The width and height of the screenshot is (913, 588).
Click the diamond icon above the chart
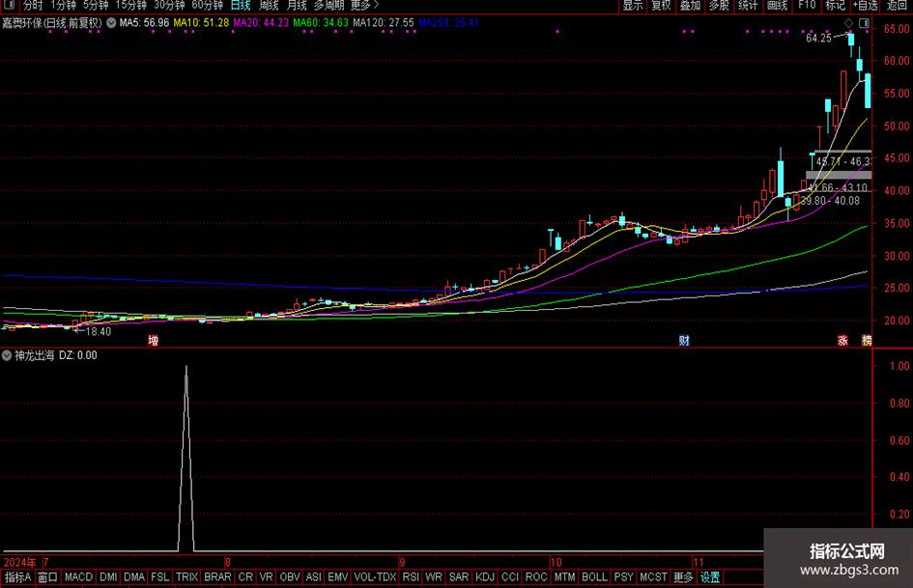849,23
